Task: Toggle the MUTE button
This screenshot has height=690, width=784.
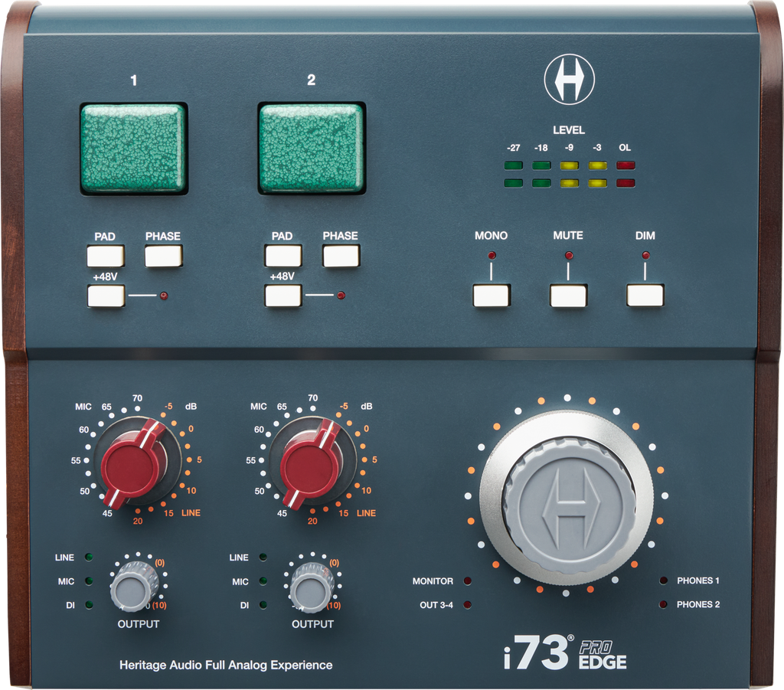Action: tap(569, 296)
